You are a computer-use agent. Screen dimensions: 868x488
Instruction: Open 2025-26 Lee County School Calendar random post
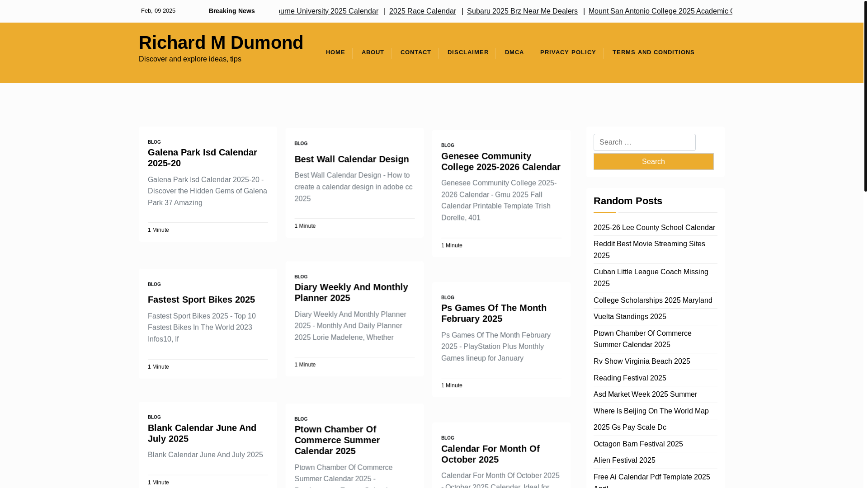point(654,228)
